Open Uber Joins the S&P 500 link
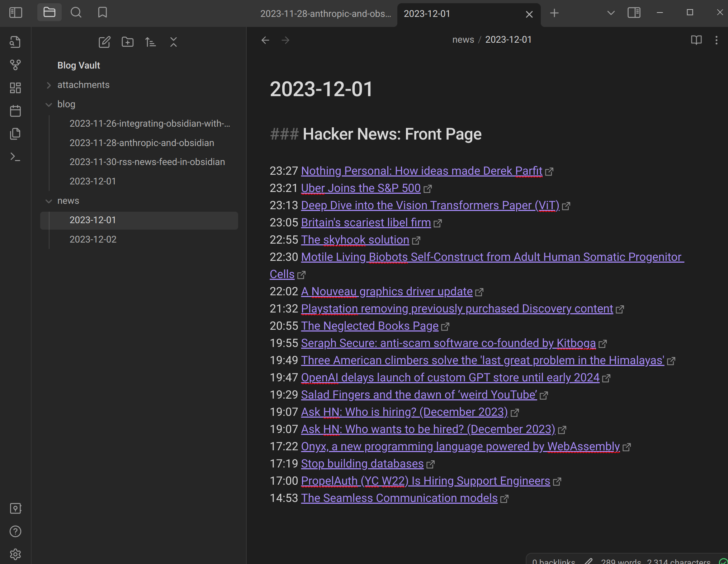This screenshot has width=728, height=564. pyautogui.click(x=361, y=188)
